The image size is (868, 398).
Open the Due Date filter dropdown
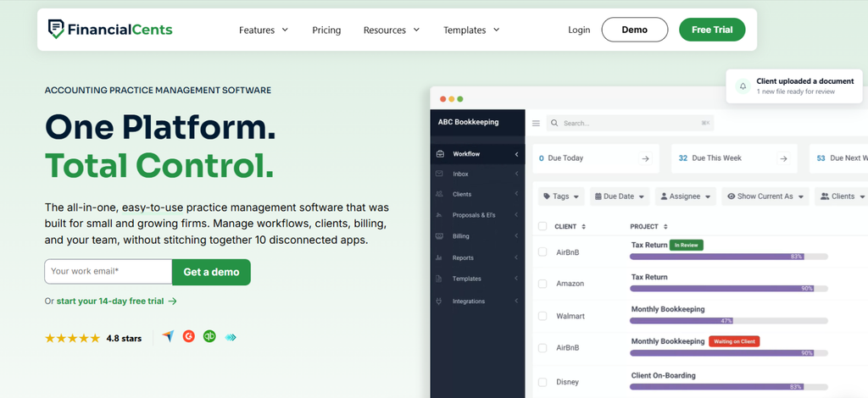pos(620,196)
